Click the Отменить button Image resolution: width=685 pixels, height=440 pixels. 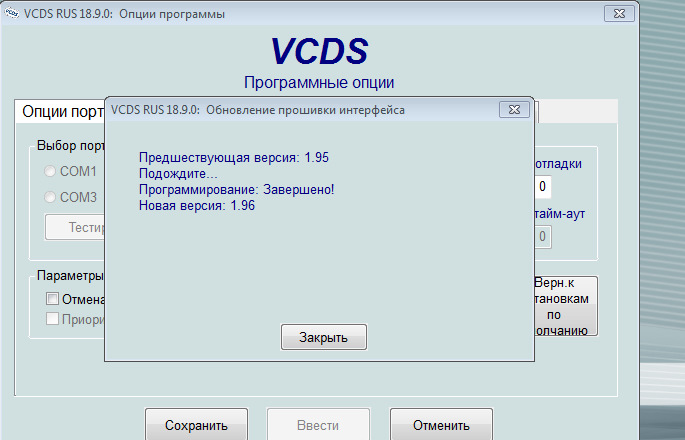(441, 425)
